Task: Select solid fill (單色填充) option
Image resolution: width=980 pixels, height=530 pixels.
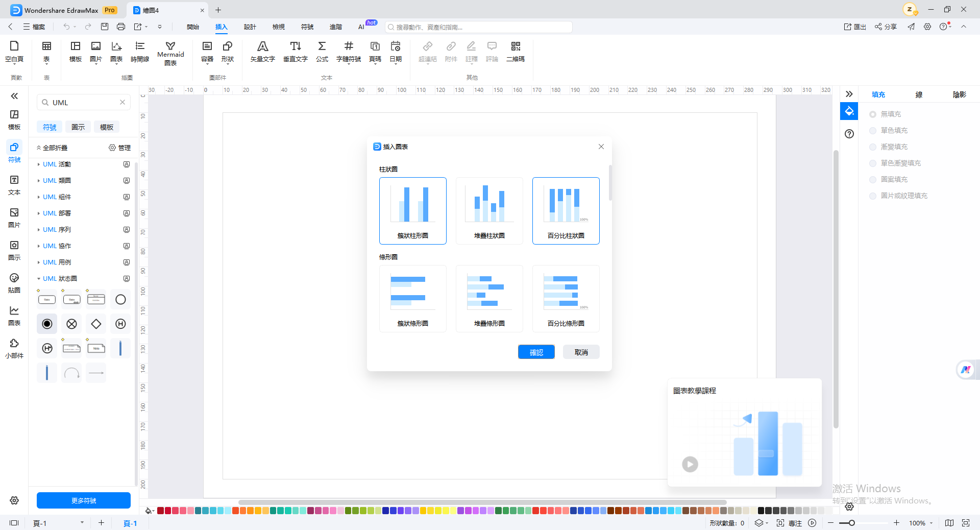Action: [x=889, y=131]
